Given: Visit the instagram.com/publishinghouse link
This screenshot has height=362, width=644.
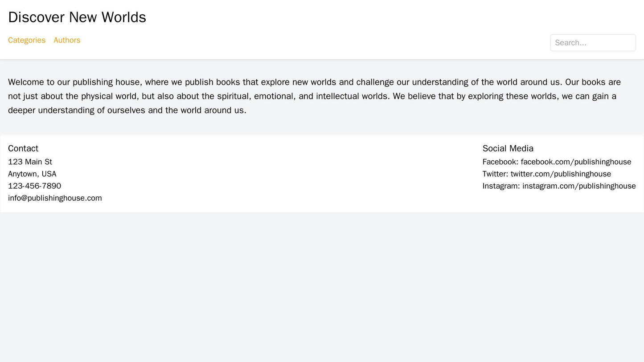Looking at the screenshot, I should (579, 186).
